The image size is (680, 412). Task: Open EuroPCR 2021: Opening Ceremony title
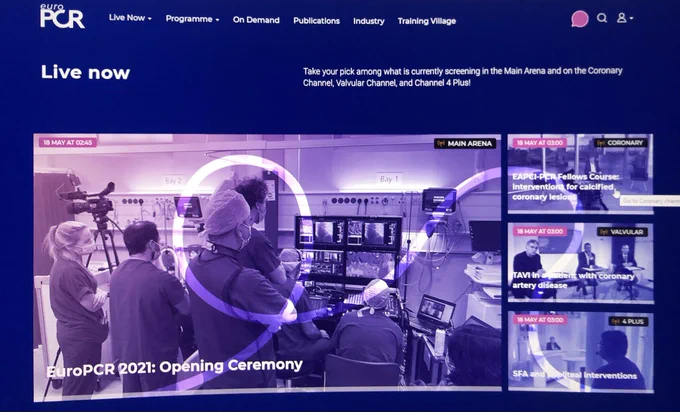(174, 368)
